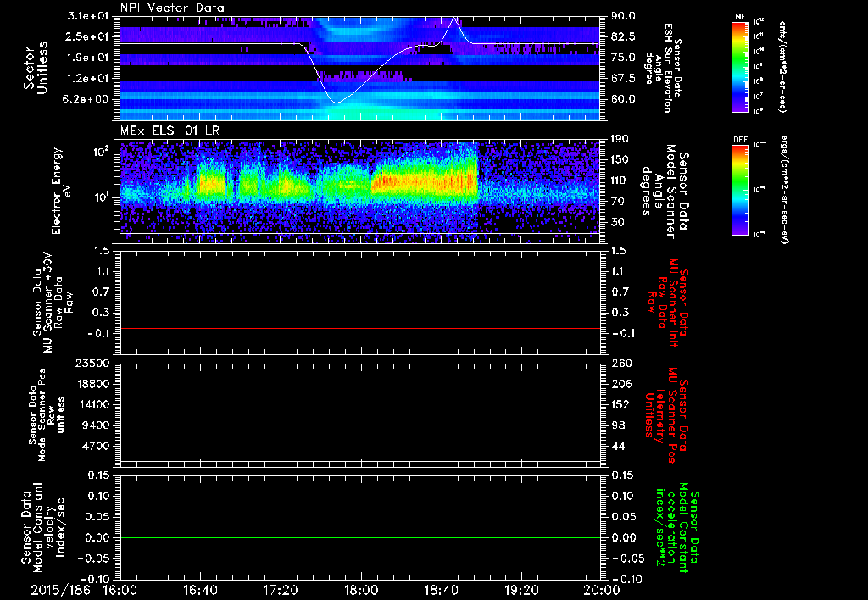Click the '19:20' time axis label

coord(521,590)
